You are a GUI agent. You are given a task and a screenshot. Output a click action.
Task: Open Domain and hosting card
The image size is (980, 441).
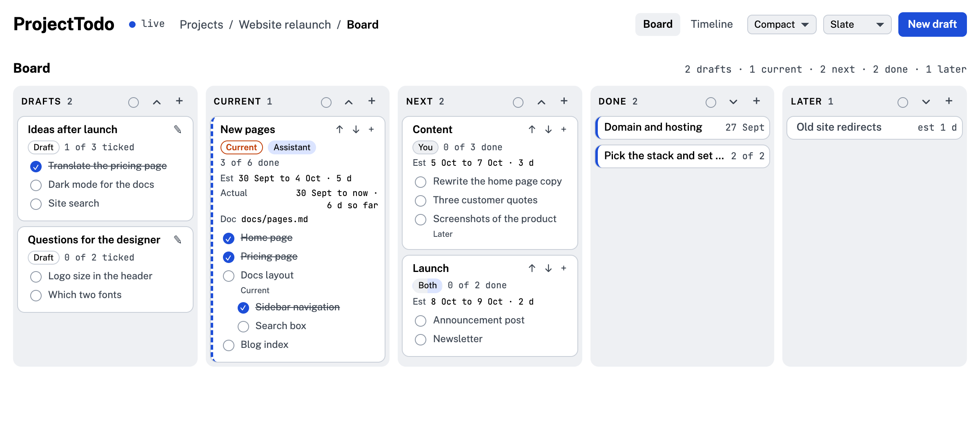click(x=682, y=127)
